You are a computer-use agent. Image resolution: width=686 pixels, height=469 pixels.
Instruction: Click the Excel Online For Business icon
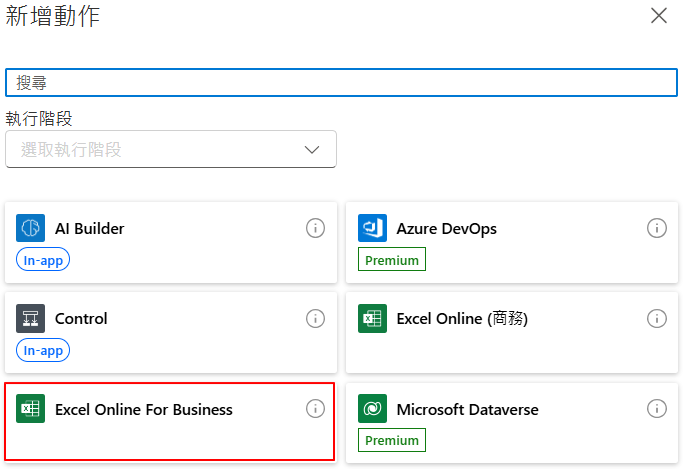coord(30,409)
